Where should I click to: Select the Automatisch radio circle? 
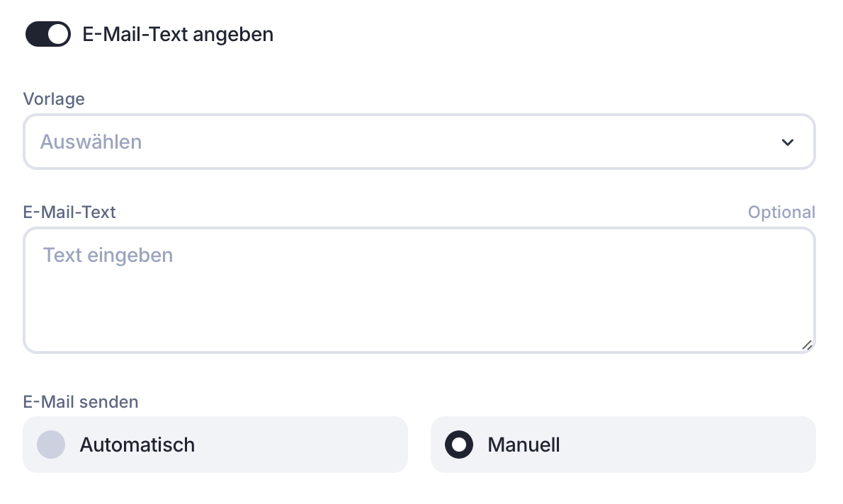[x=51, y=445]
